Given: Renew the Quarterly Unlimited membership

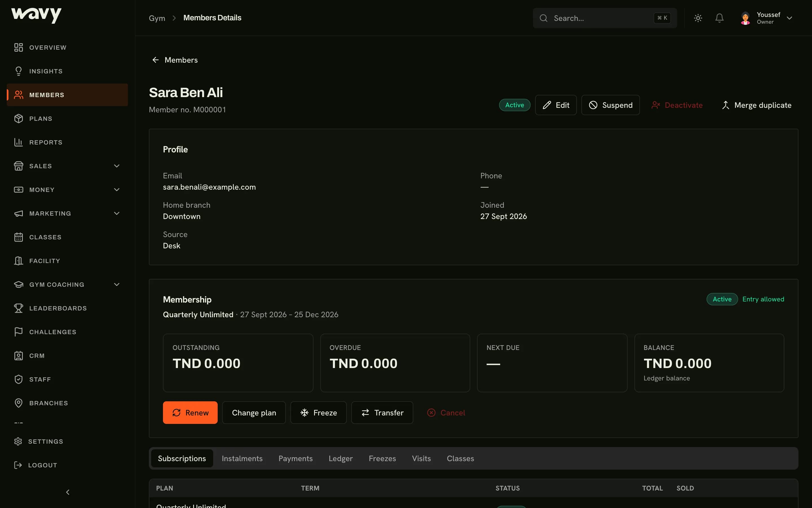Looking at the screenshot, I should [x=190, y=413].
